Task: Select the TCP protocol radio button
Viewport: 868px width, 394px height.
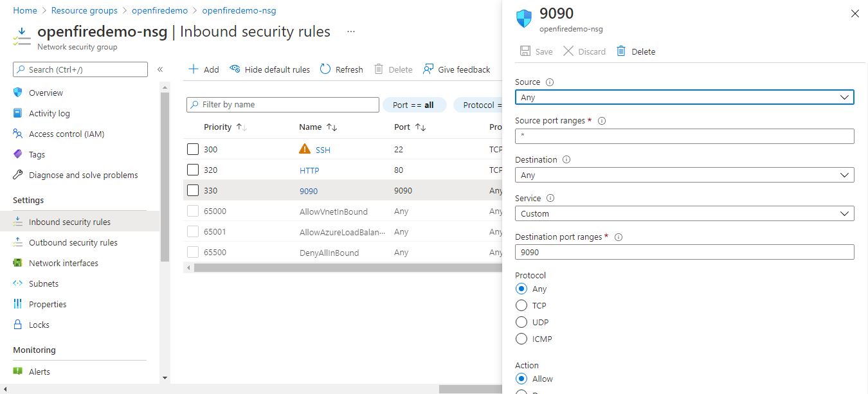Action: [x=521, y=305]
